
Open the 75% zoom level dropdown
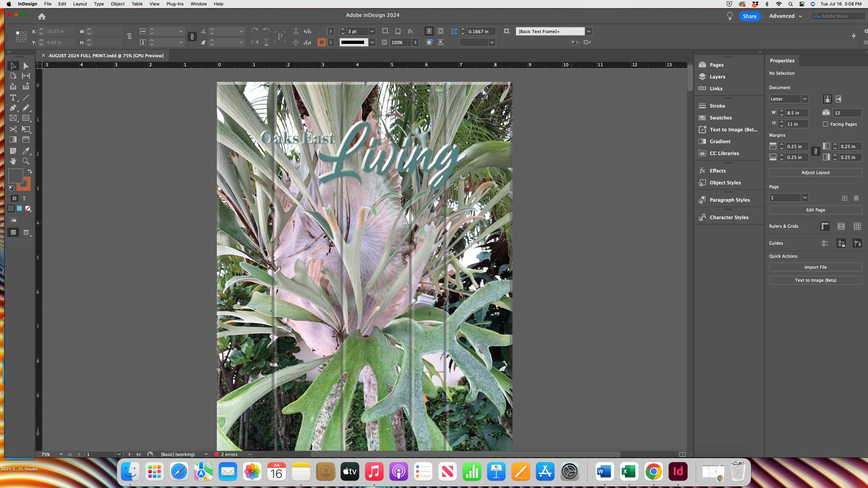(x=61, y=454)
